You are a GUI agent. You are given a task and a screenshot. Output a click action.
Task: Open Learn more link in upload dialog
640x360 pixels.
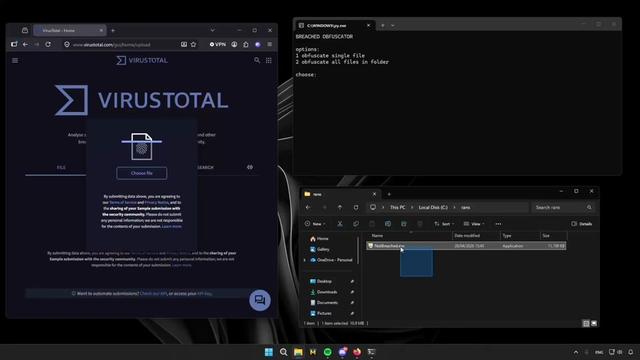[x=171, y=226]
